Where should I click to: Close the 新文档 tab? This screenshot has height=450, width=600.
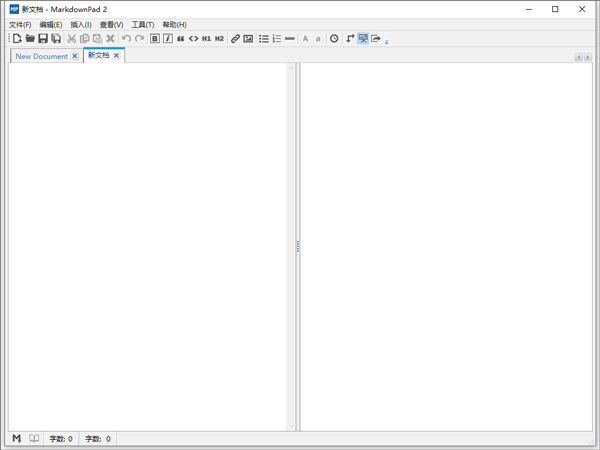click(116, 55)
